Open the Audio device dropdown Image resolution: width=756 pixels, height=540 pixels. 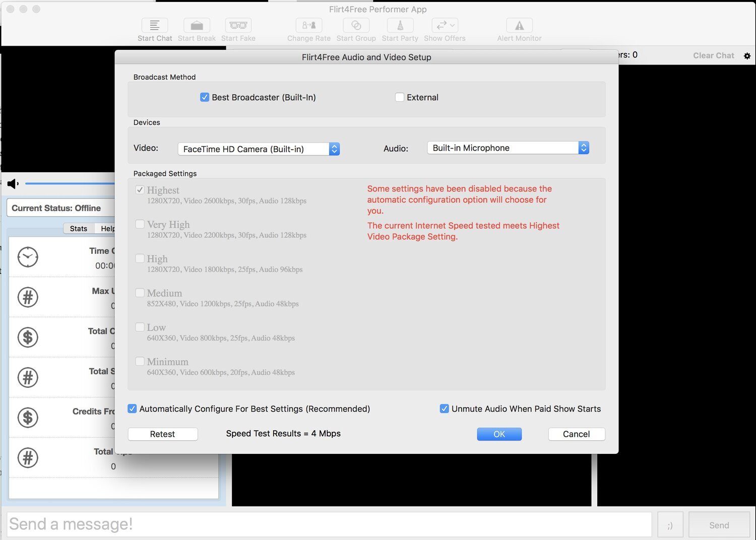coord(508,148)
